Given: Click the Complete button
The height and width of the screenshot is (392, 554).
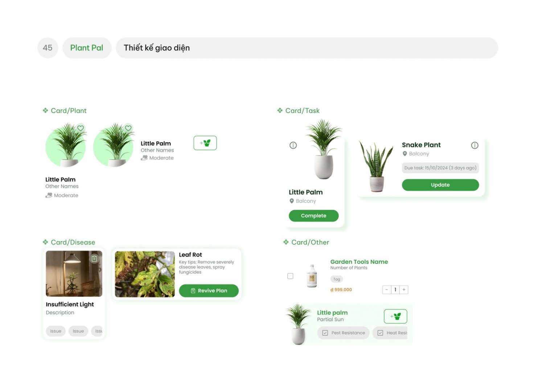Looking at the screenshot, I should tap(313, 216).
